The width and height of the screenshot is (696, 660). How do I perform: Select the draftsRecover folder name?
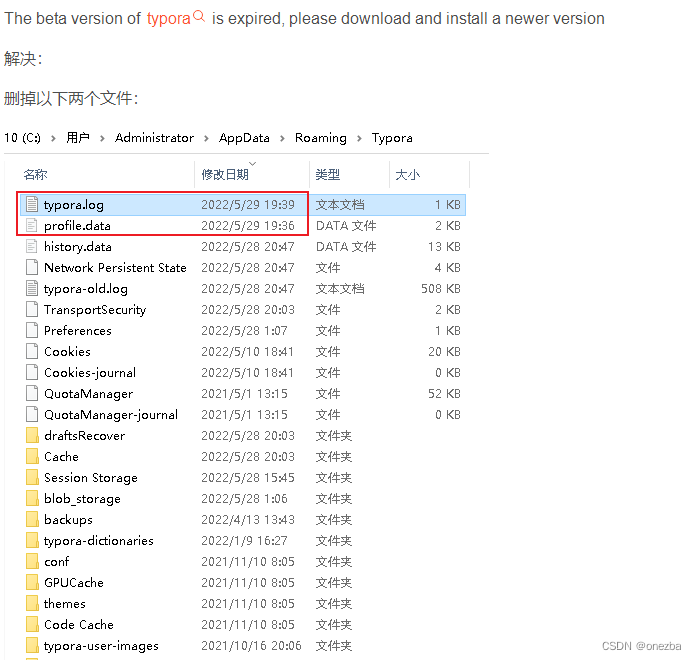(84, 435)
